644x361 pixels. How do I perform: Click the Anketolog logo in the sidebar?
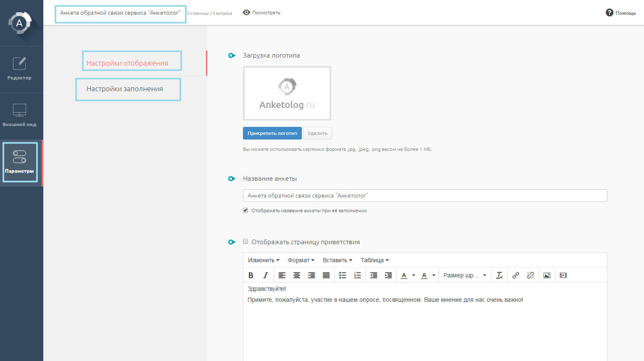click(19, 23)
